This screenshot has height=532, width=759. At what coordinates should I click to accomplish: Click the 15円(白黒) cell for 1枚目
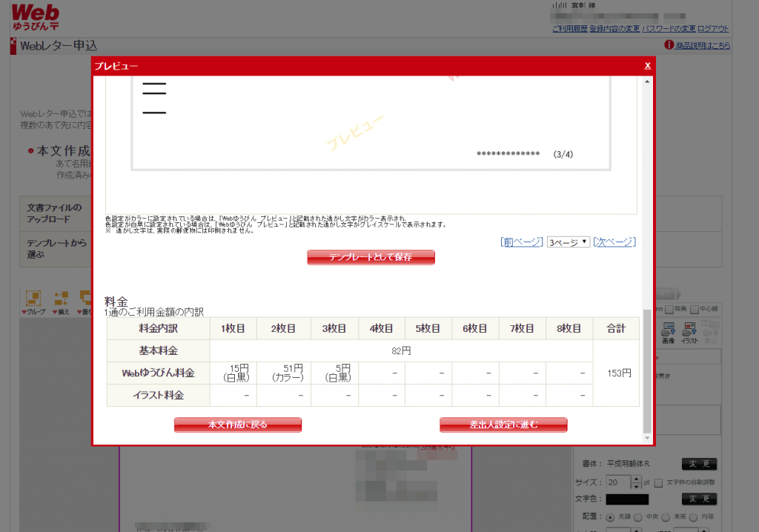(233, 373)
